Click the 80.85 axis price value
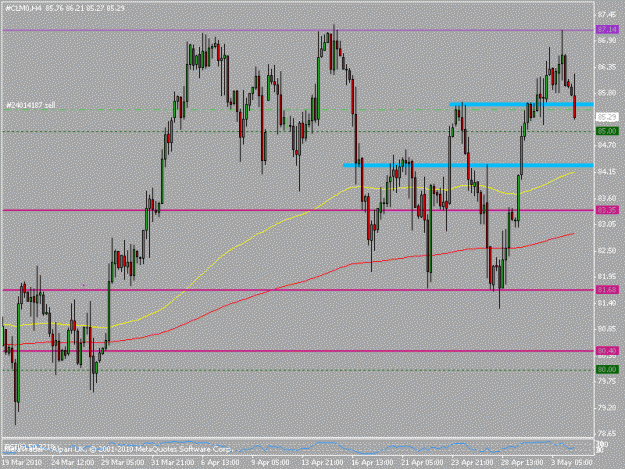Viewport: 625px width, 469px height. click(607, 329)
